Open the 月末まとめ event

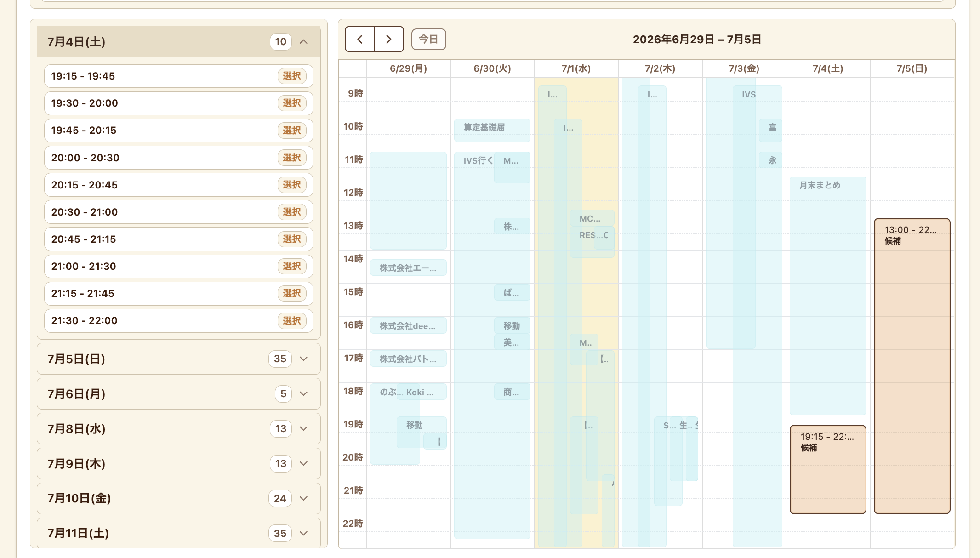[x=828, y=296]
